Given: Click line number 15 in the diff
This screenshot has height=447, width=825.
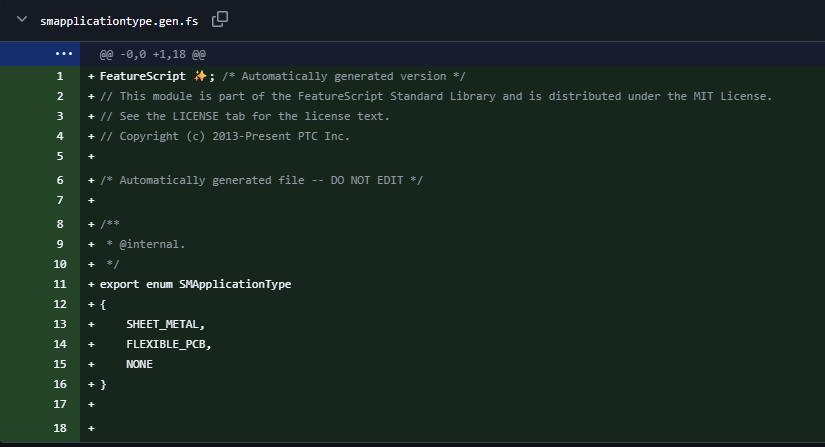Looking at the screenshot, I should tap(60, 364).
